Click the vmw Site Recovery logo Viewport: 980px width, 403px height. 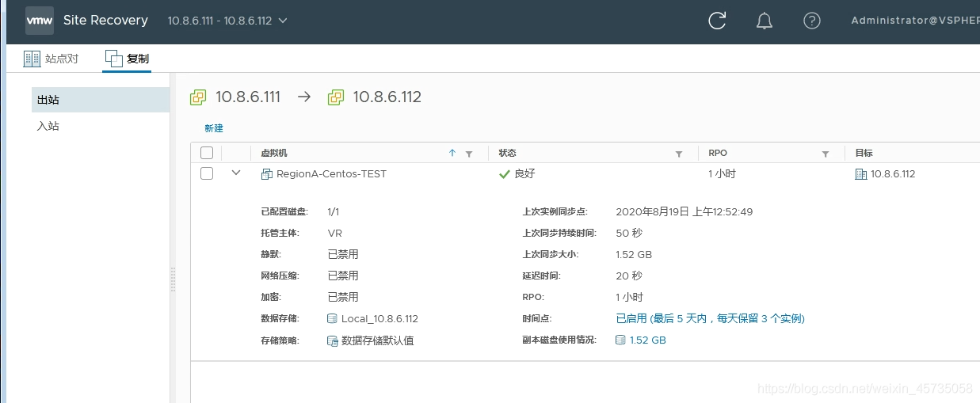pos(40,21)
